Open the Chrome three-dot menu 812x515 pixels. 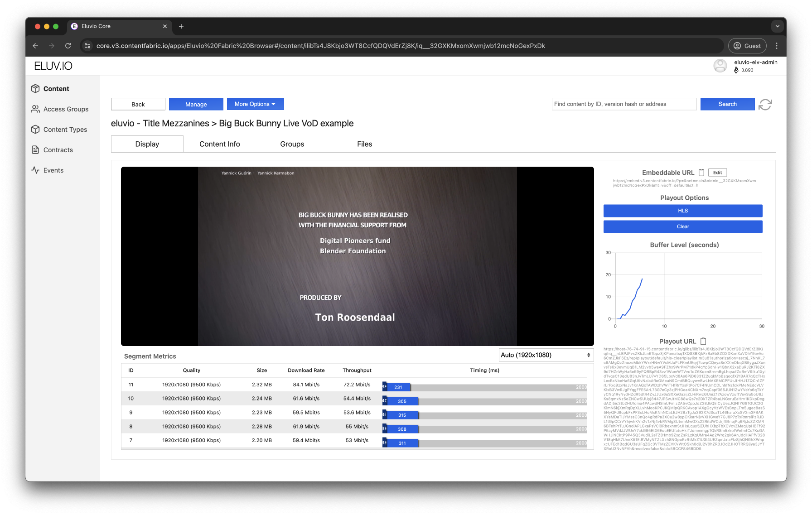tap(777, 46)
